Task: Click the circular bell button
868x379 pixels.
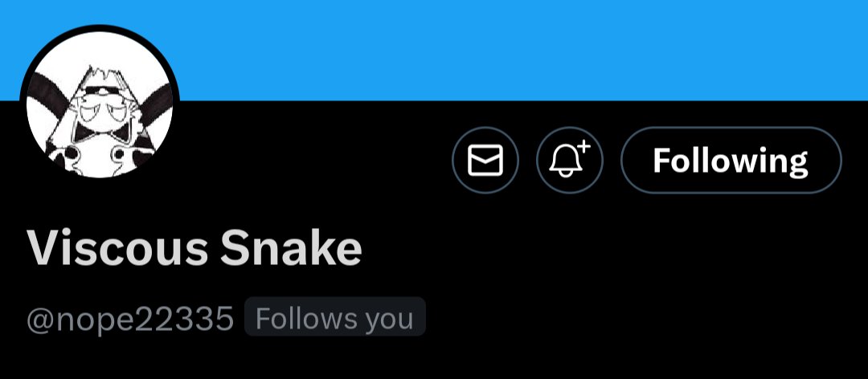Action: click(x=569, y=160)
